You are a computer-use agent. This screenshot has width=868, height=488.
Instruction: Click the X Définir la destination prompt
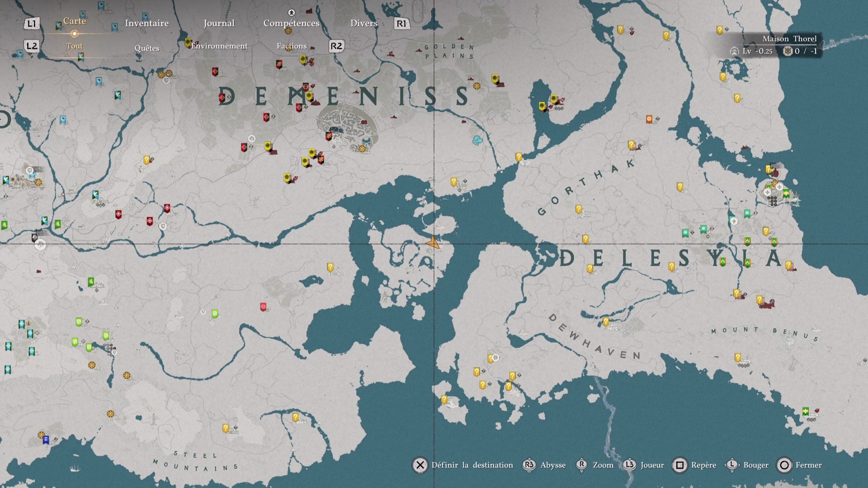click(x=420, y=465)
